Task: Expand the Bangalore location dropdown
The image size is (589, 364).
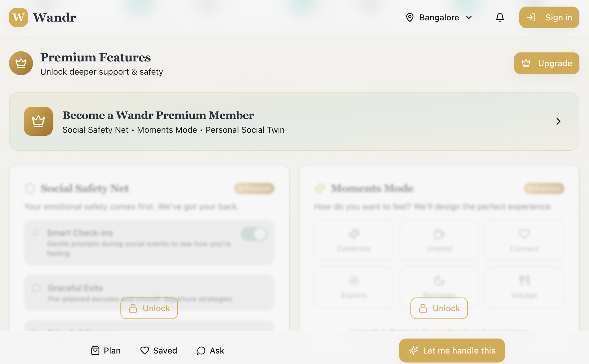Action: pos(469,17)
